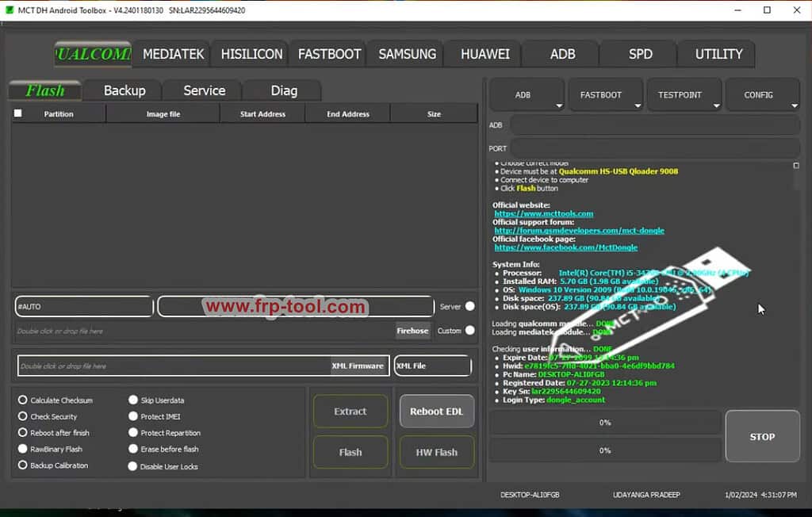Click the HW Flash button
This screenshot has width=812, height=517.
pyautogui.click(x=437, y=452)
